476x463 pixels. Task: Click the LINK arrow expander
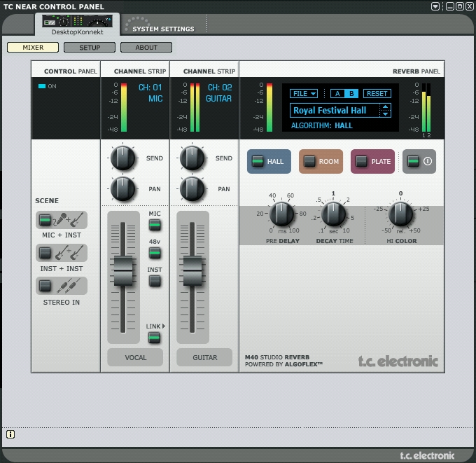tap(164, 326)
